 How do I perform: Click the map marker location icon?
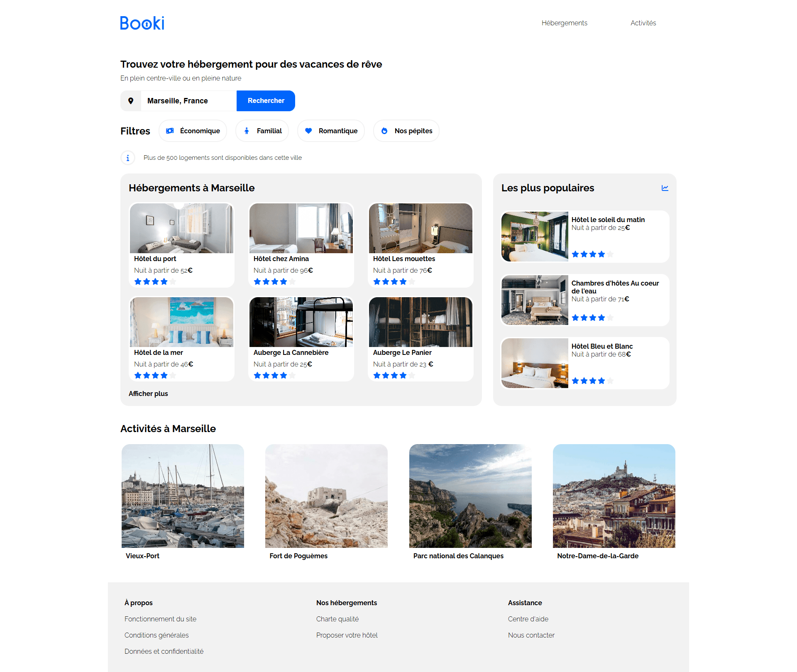tap(131, 101)
